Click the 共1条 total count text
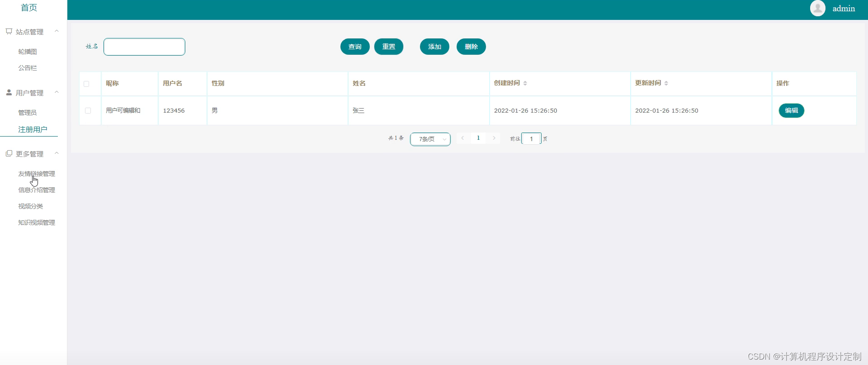Screen dimensions: 868x365 396,138
